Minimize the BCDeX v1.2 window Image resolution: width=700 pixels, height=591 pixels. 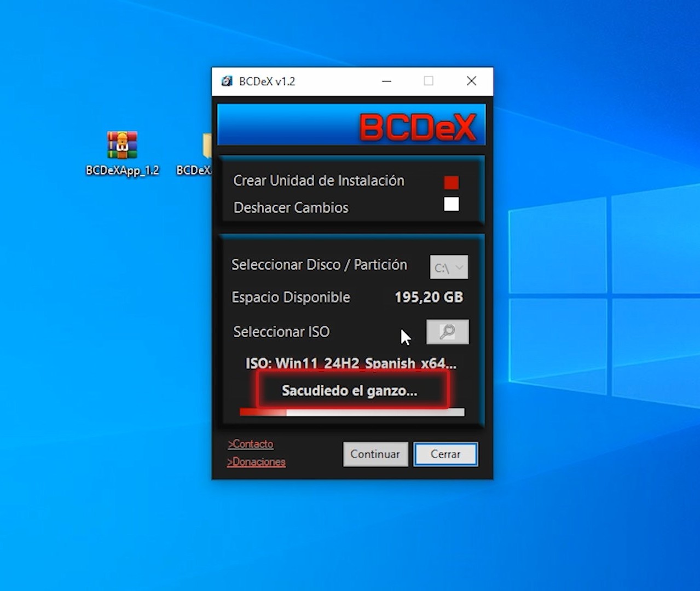coord(386,81)
